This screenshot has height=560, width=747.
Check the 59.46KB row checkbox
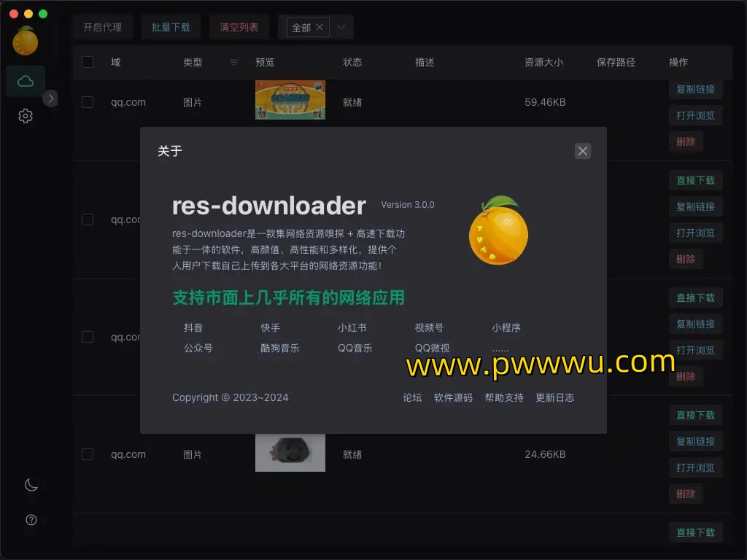point(88,102)
